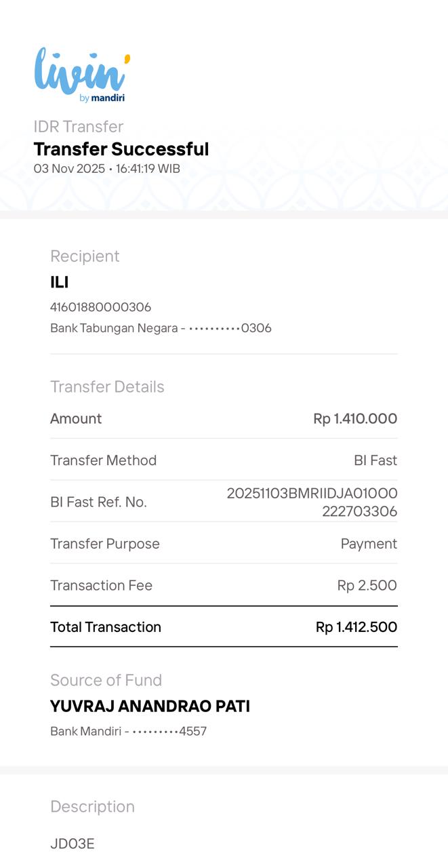The image size is (448, 868).
Task: Select the IDR Transfer label
Action: 79,127
